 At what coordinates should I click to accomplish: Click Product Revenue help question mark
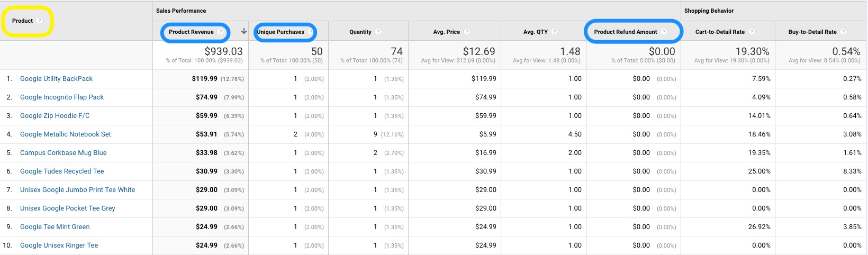point(221,32)
